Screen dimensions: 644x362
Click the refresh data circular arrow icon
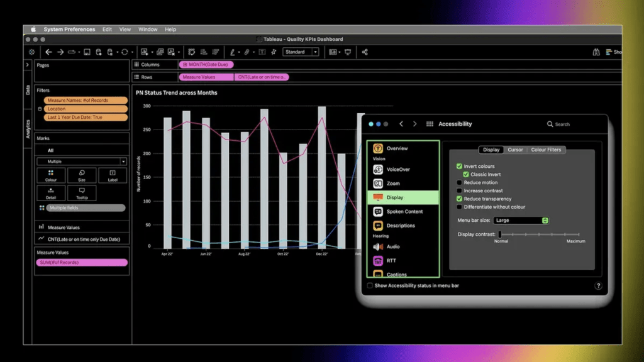[x=125, y=52]
